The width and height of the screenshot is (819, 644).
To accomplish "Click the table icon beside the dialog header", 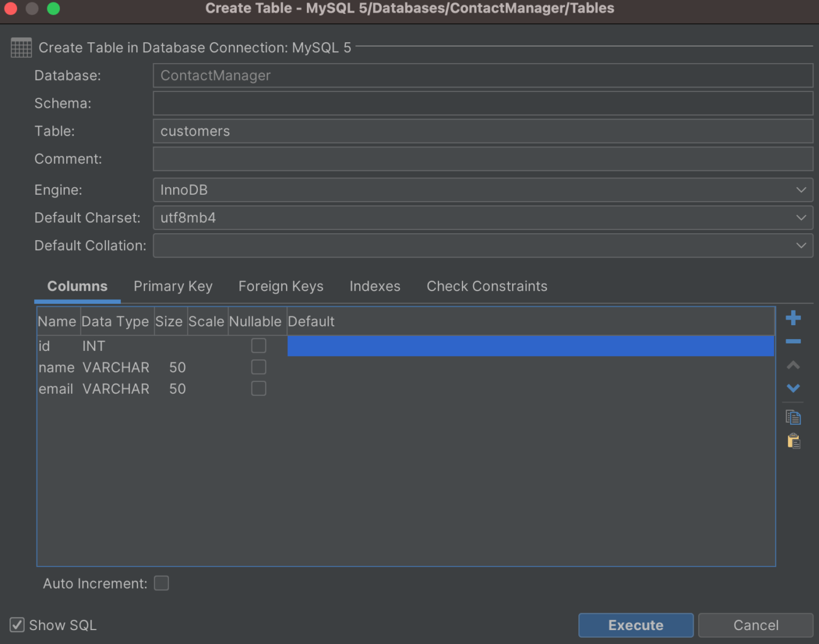I will click(21, 47).
